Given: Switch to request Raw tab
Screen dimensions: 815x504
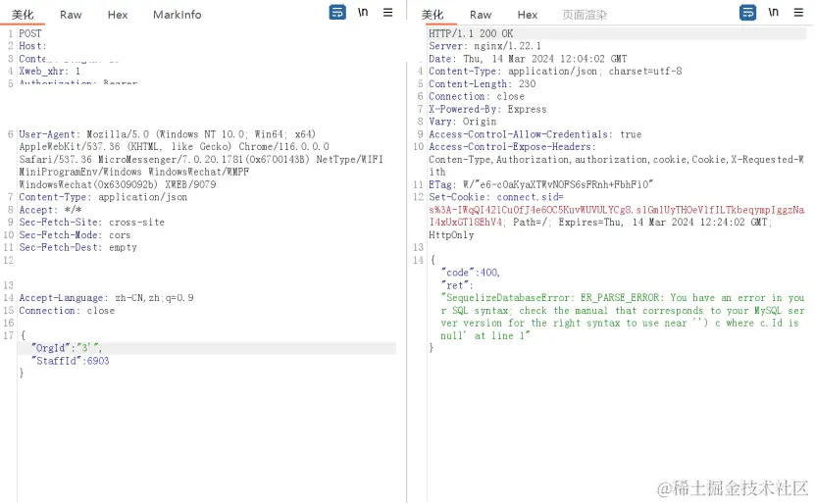Looking at the screenshot, I should (x=71, y=15).
